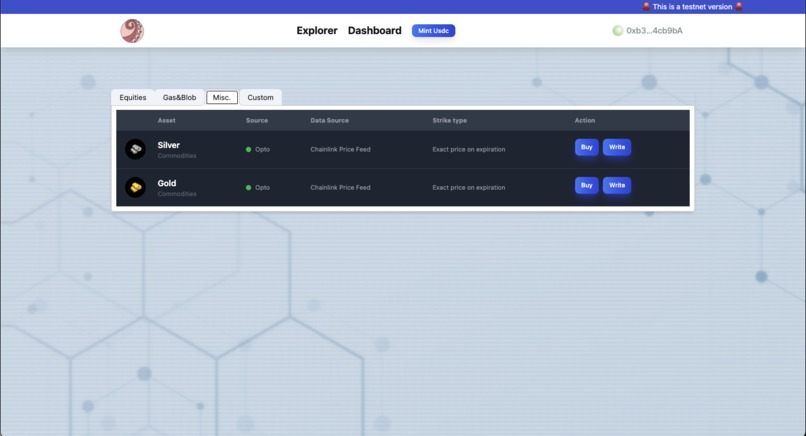806x436 pixels.
Task: Click the Gold asset name
Action: click(167, 183)
